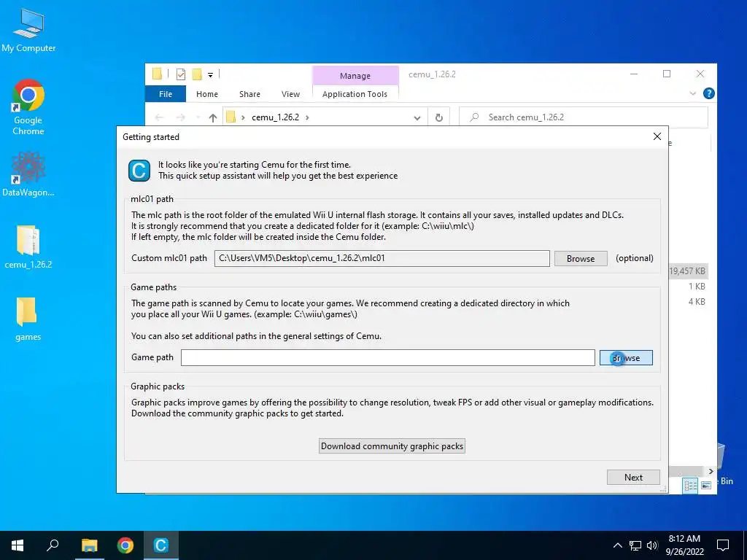Open the Home ribbon tab

click(x=206, y=94)
